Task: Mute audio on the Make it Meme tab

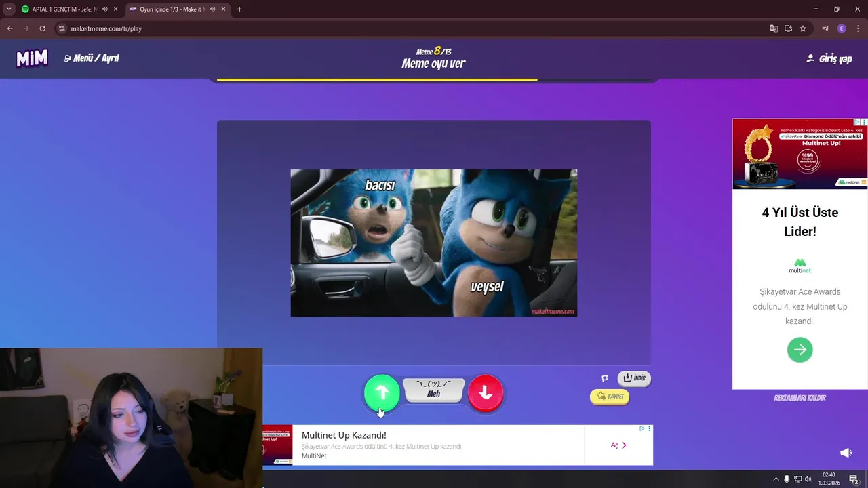Action: point(212,9)
